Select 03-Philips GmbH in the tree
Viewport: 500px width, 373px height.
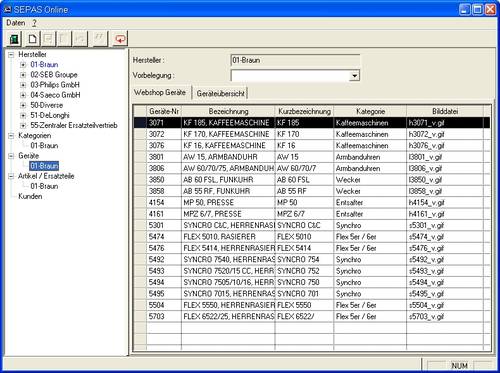coord(55,85)
